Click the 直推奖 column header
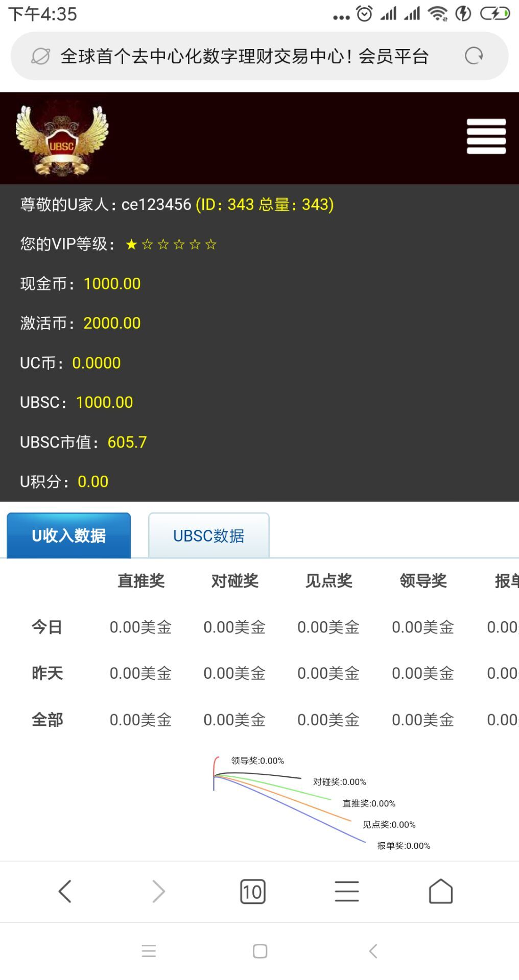The image size is (519, 980). click(x=141, y=581)
